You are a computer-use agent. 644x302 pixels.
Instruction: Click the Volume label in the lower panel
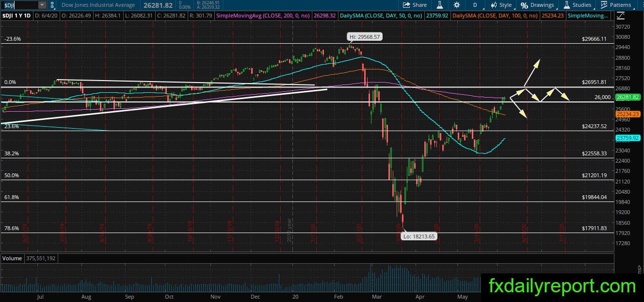12,258
